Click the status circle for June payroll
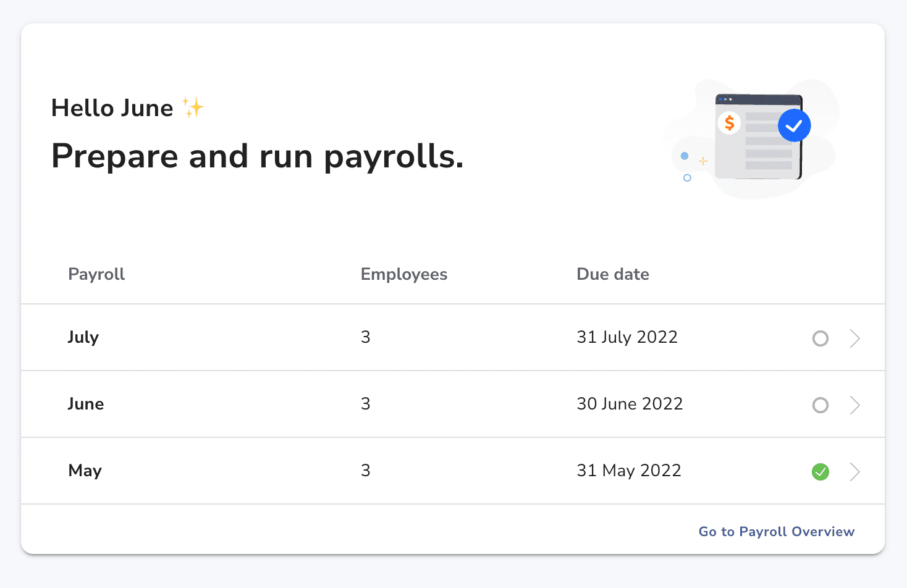 point(821,405)
